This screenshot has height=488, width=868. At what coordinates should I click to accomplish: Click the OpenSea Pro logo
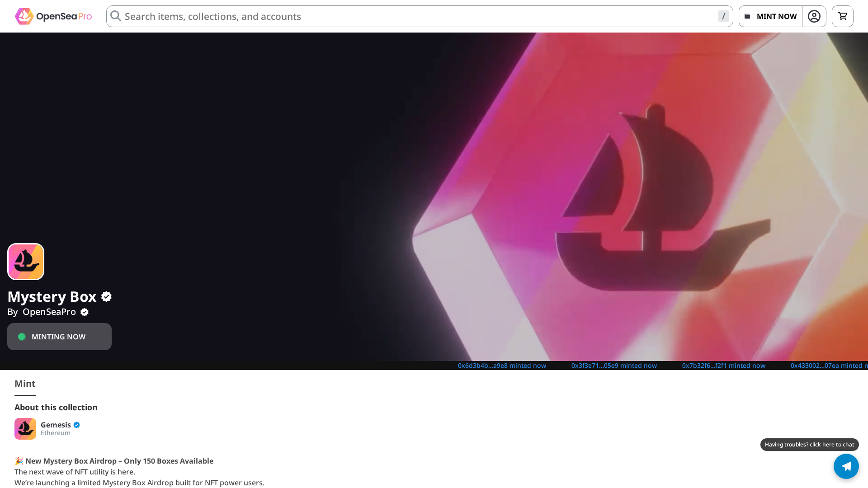(x=53, y=16)
